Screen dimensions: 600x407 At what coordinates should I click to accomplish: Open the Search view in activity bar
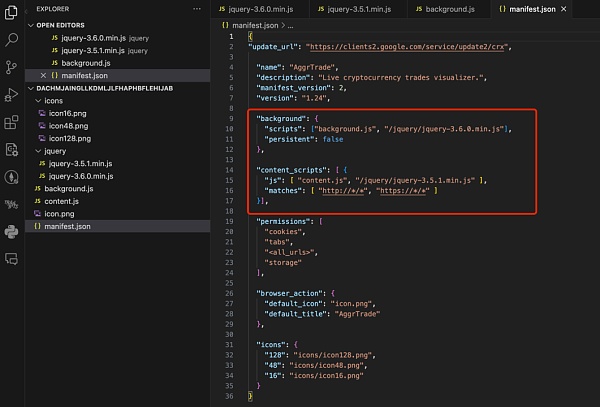tap(12, 41)
